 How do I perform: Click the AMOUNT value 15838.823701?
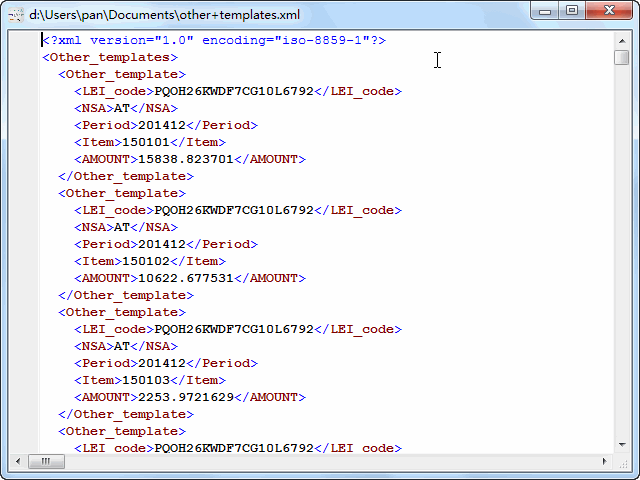click(186, 159)
